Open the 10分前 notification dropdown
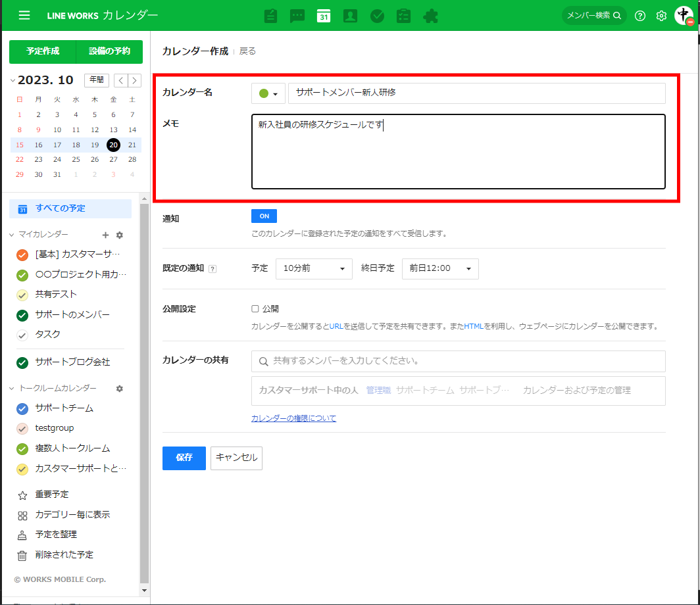The width and height of the screenshot is (700, 605). (x=314, y=268)
